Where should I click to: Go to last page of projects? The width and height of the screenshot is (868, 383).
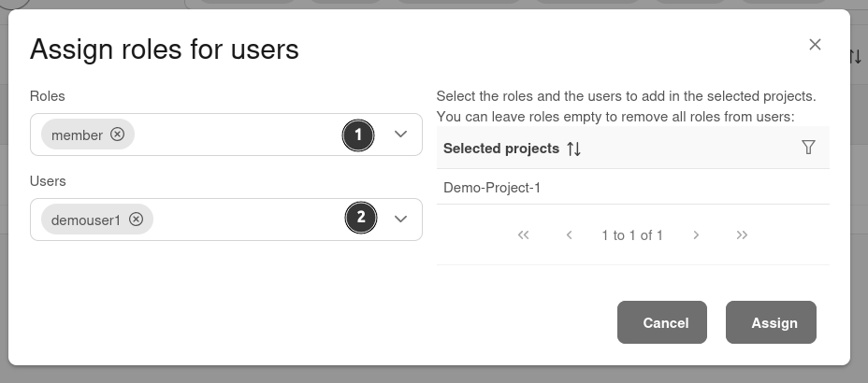coord(742,235)
